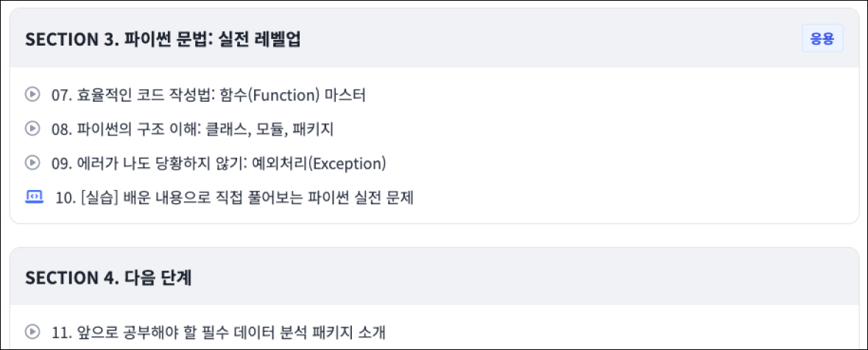868x350 pixels.
Task: Click the 응용 badge in Section 3
Action: click(822, 39)
